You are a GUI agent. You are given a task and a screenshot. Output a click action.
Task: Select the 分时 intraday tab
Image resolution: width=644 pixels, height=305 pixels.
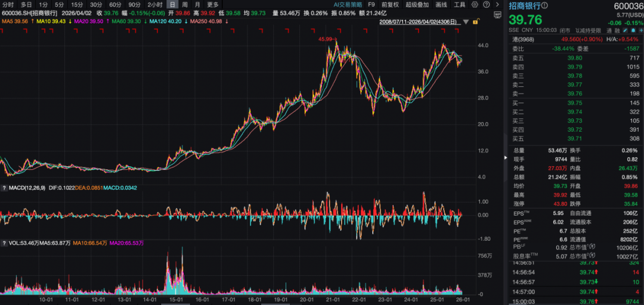click(x=8, y=5)
